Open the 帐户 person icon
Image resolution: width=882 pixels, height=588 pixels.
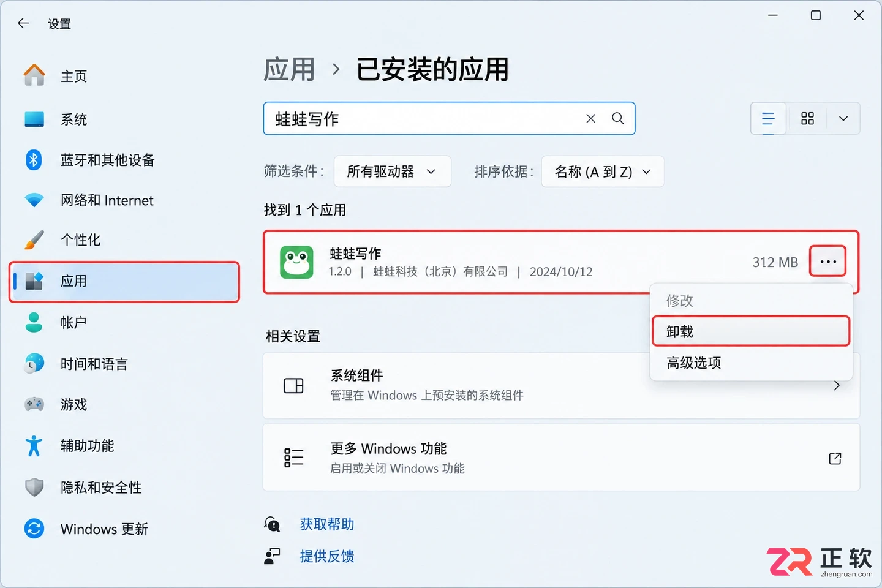[x=34, y=322]
